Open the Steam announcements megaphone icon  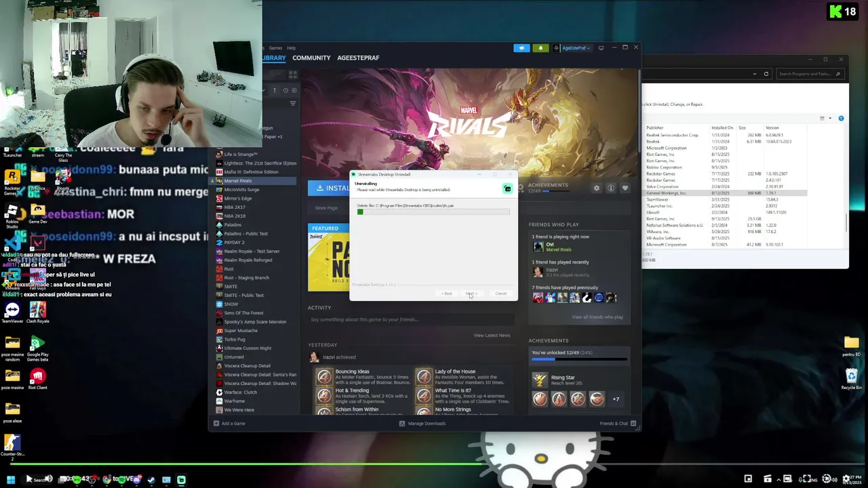coord(521,48)
